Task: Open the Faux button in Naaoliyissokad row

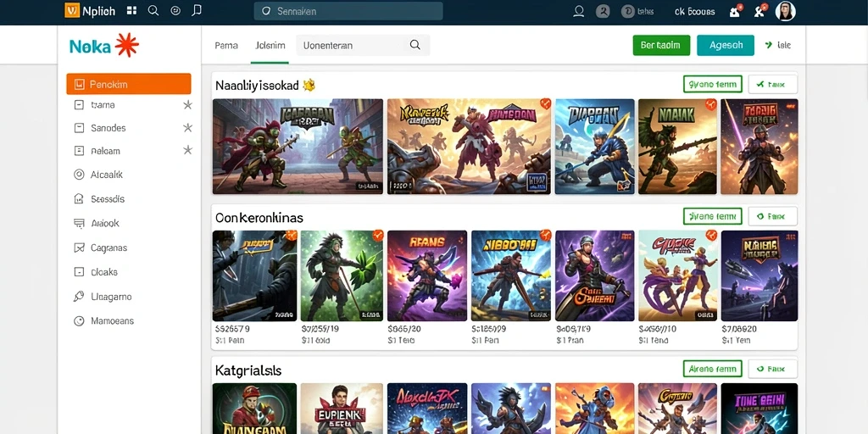Action: pos(773,84)
